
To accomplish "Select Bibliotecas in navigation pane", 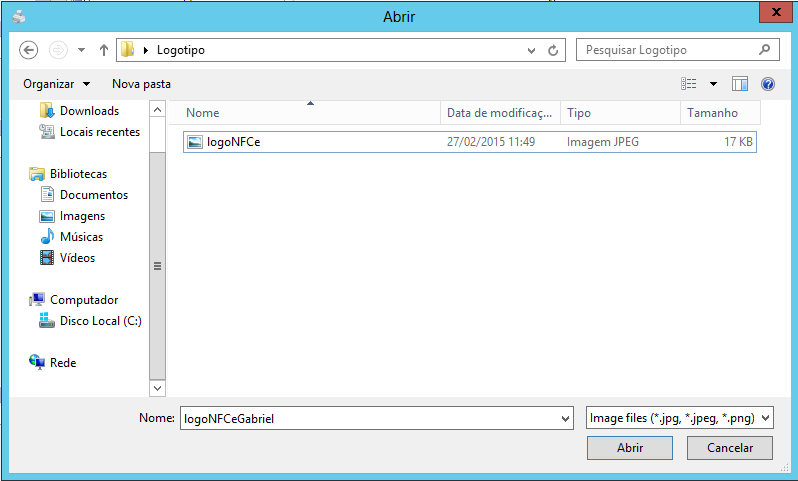I will coord(78,174).
